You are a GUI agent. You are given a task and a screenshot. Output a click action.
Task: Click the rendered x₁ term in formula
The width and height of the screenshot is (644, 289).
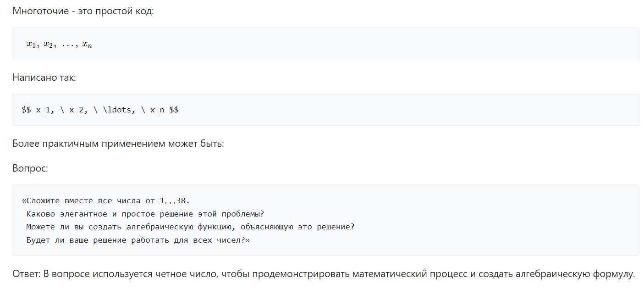[x=31, y=44]
